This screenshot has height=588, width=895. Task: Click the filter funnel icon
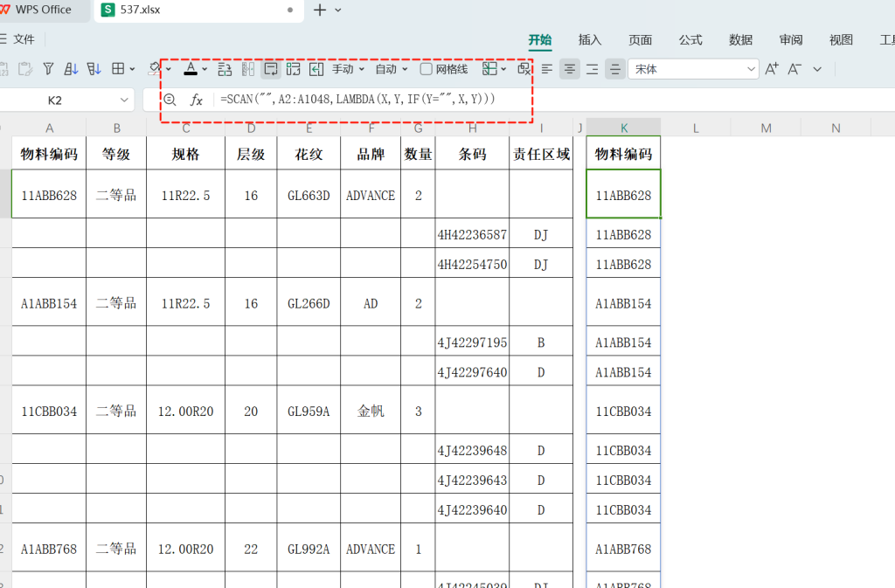49,69
